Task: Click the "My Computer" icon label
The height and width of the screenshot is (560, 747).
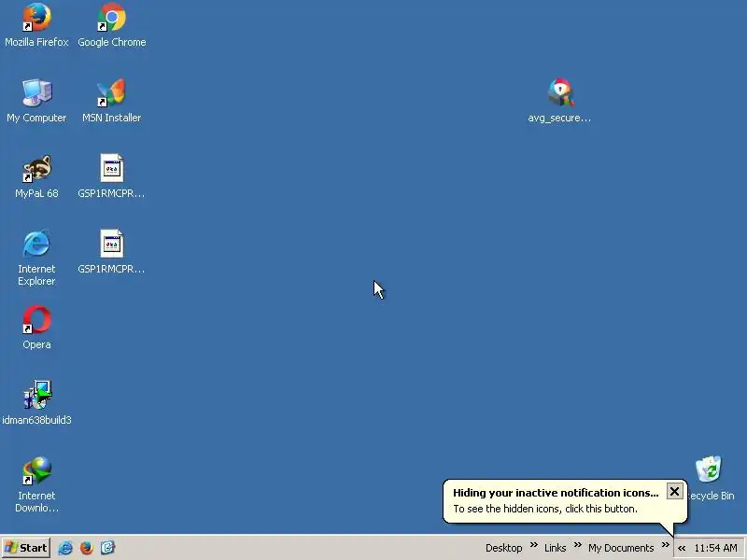Action: tap(36, 119)
